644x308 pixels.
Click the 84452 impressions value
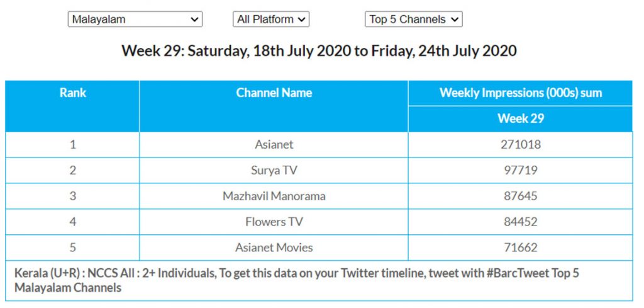520,222
